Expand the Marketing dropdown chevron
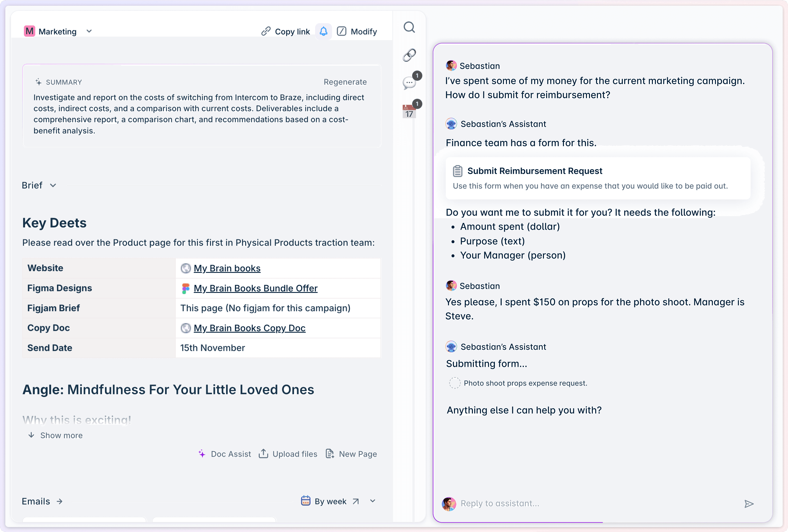788x532 pixels. click(x=89, y=31)
